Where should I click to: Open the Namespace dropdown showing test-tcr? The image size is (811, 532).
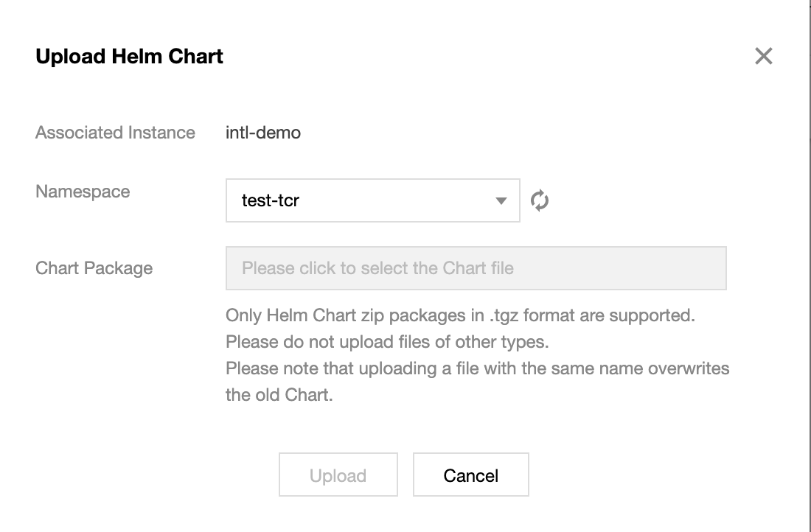pos(372,200)
